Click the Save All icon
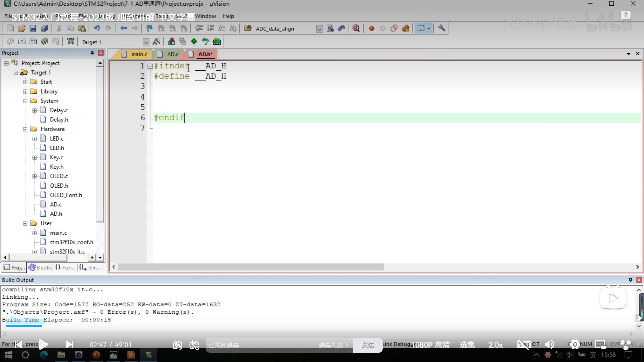This screenshot has width=644, height=362. [x=44, y=28]
